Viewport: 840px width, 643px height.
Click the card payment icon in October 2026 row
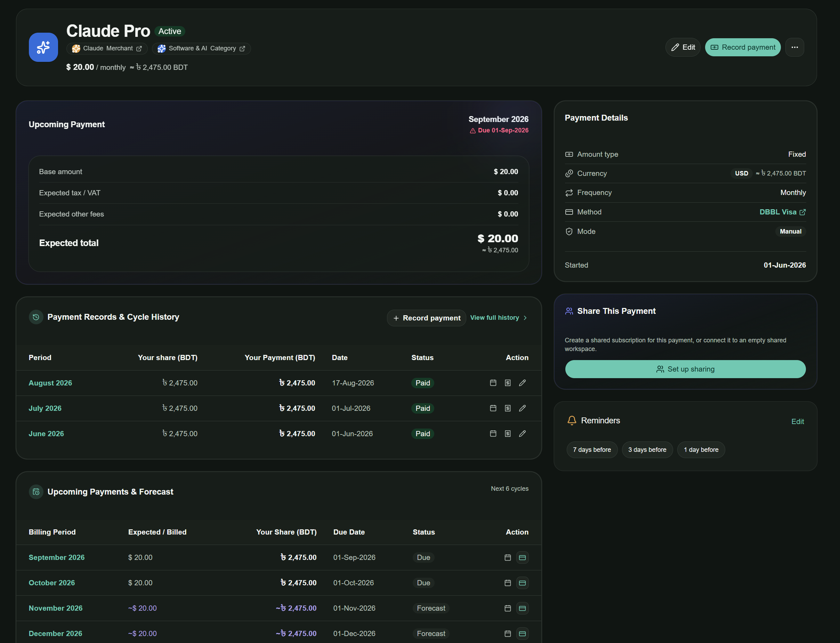(522, 583)
